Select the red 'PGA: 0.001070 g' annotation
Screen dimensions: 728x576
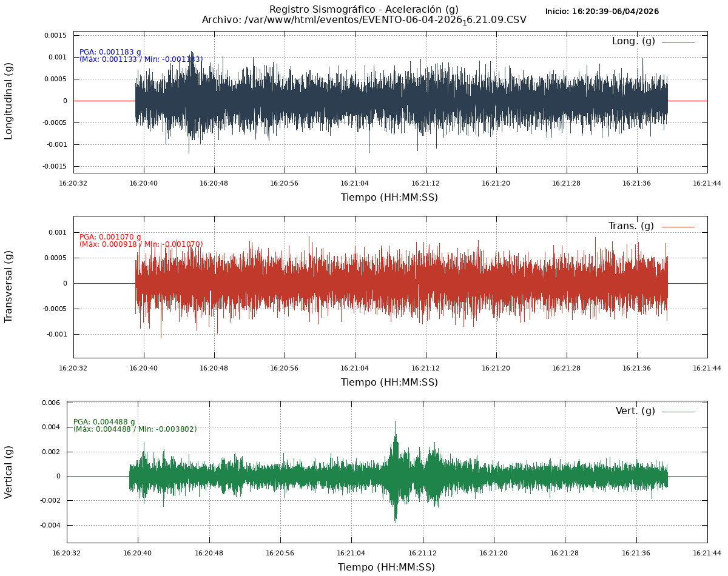coord(110,237)
